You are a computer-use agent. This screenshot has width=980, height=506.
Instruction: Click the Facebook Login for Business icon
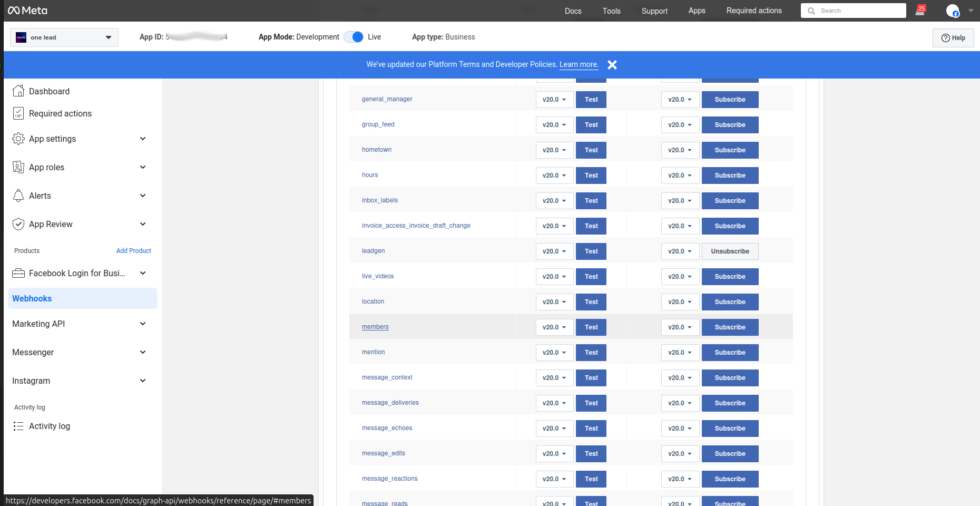[18, 273]
